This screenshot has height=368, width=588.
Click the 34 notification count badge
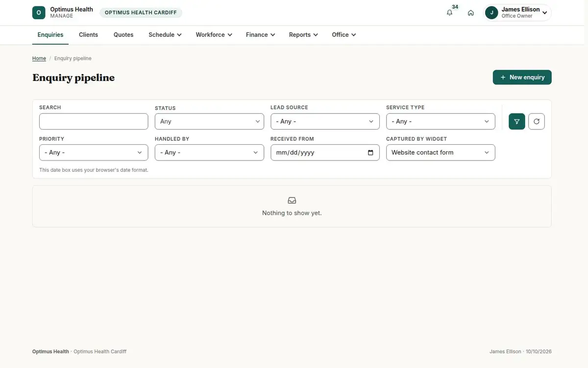[455, 7]
